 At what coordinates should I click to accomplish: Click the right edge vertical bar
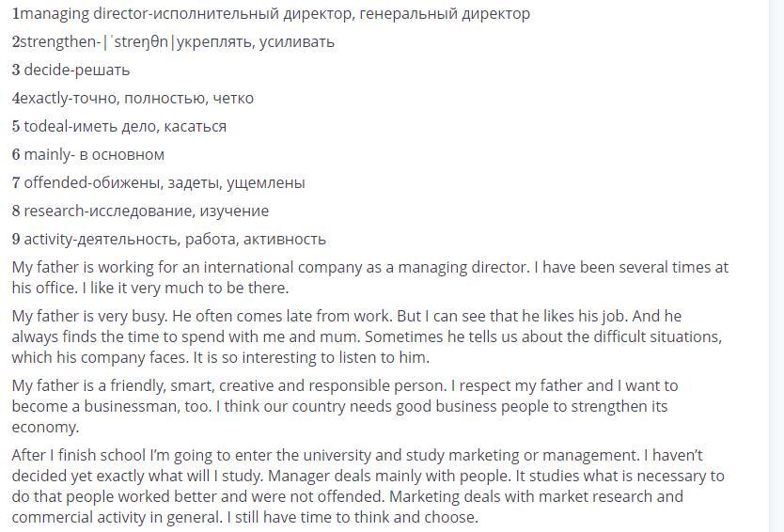coord(776,266)
